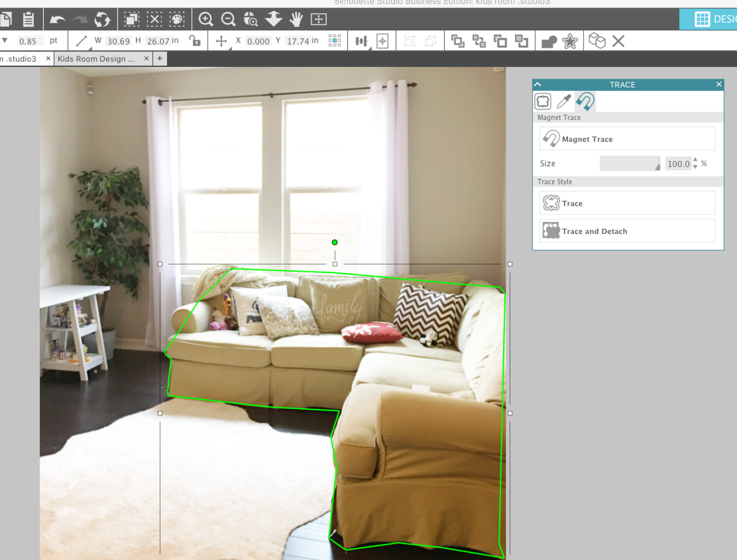Open the line weight dropdown arrow
This screenshot has height=560, width=737.
point(5,41)
